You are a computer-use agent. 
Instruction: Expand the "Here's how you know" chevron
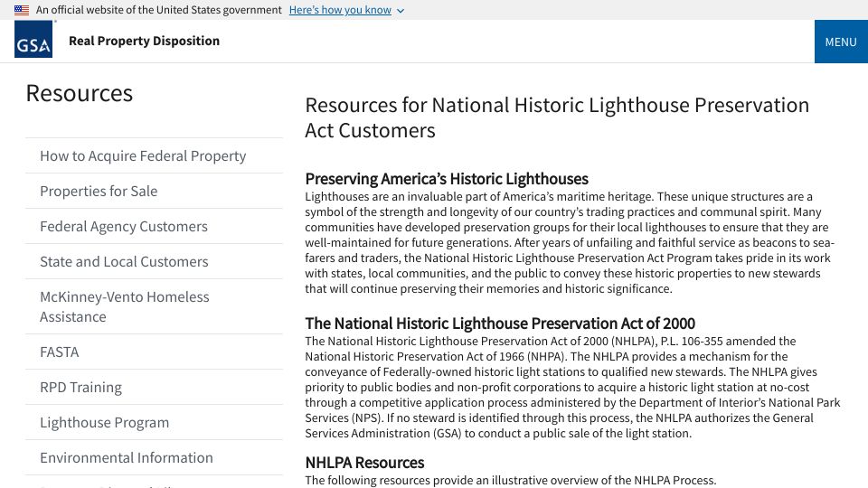pyautogui.click(x=401, y=11)
